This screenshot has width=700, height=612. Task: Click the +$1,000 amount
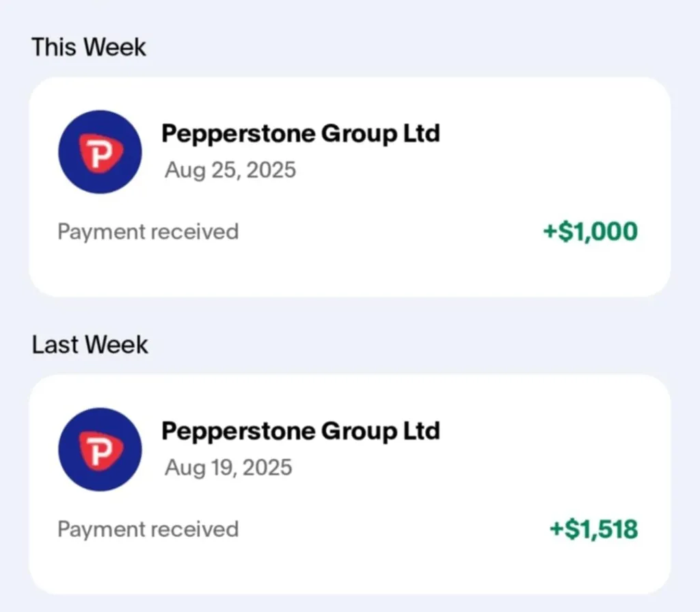coord(590,232)
